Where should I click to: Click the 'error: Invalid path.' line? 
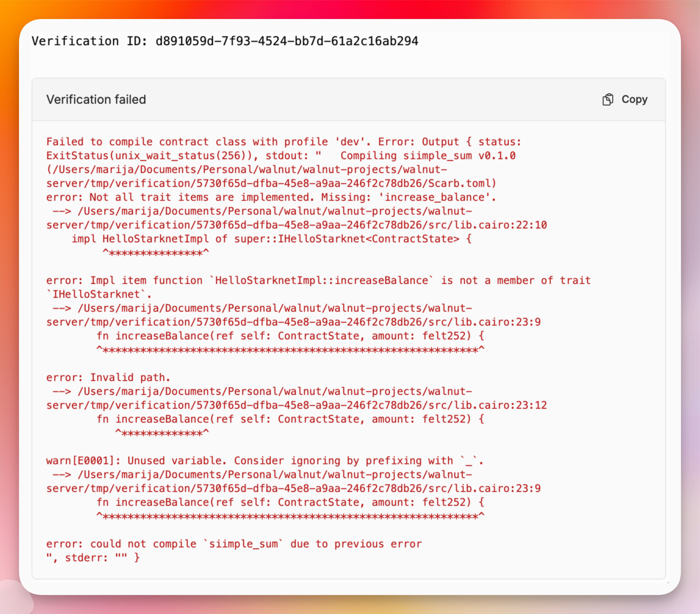click(108, 377)
